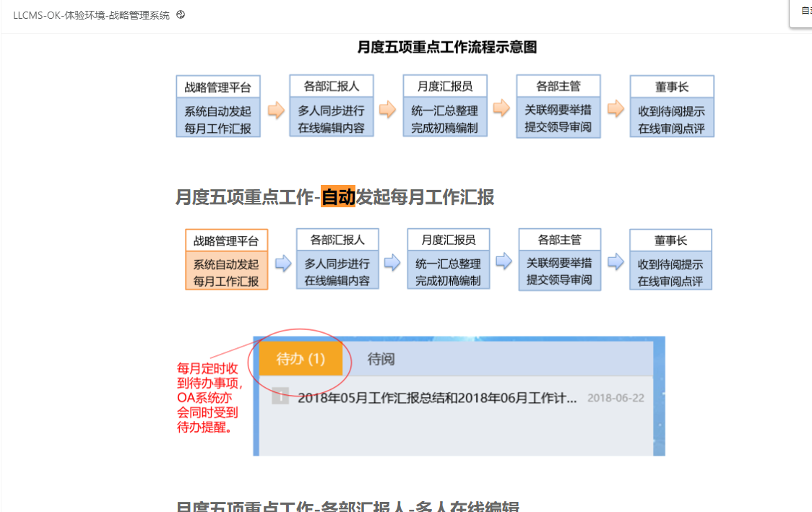Select 各部主管 header in the blue-arrow flowchart
The height and width of the screenshot is (512, 812).
coord(560,240)
